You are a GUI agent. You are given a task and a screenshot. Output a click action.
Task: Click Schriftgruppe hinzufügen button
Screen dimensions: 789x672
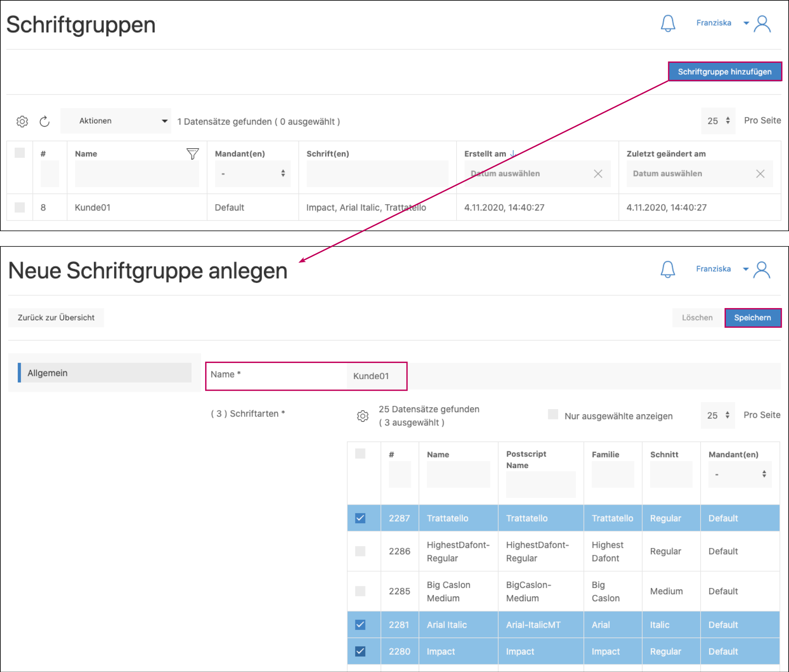pos(724,72)
